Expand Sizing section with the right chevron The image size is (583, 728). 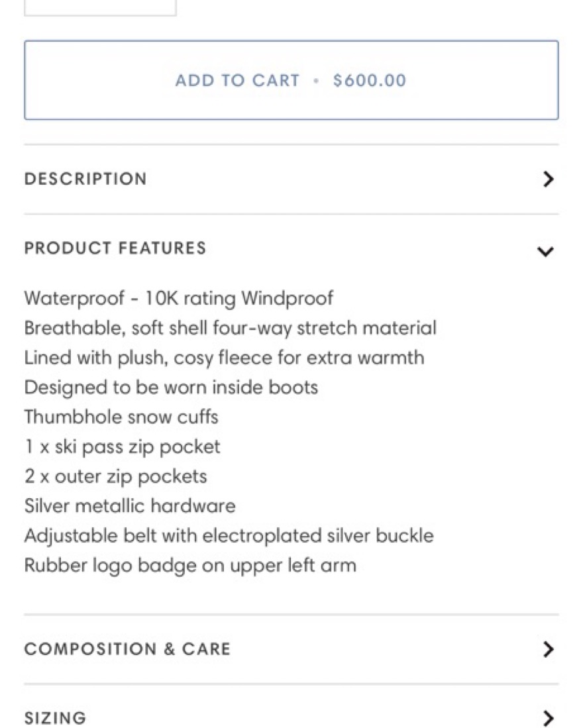tap(547, 718)
